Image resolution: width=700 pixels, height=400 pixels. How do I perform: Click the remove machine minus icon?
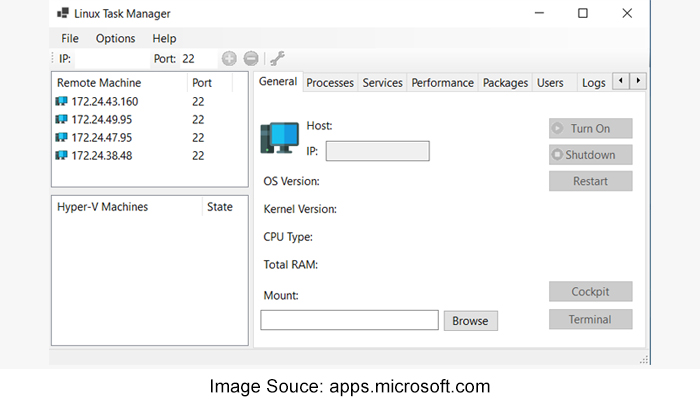click(250, 59)
